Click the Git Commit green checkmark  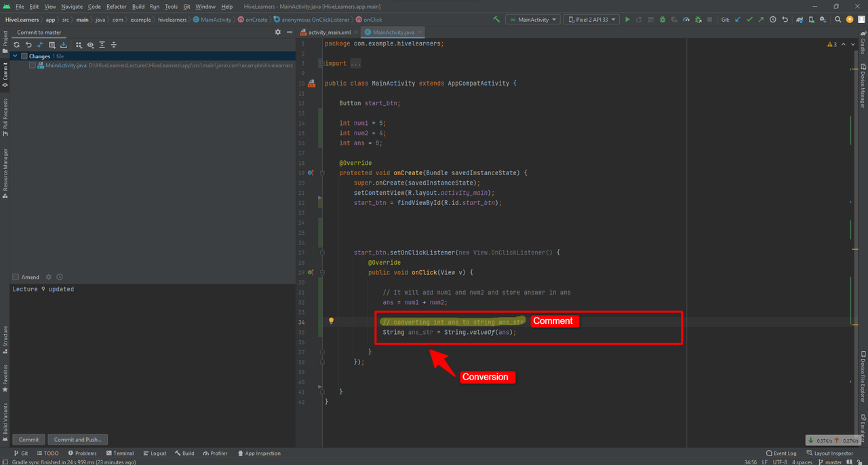click(749, 20)
